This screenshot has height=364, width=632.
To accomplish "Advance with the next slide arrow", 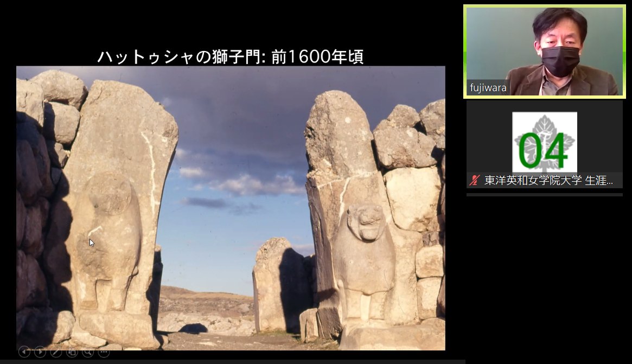I will point(40,352).
